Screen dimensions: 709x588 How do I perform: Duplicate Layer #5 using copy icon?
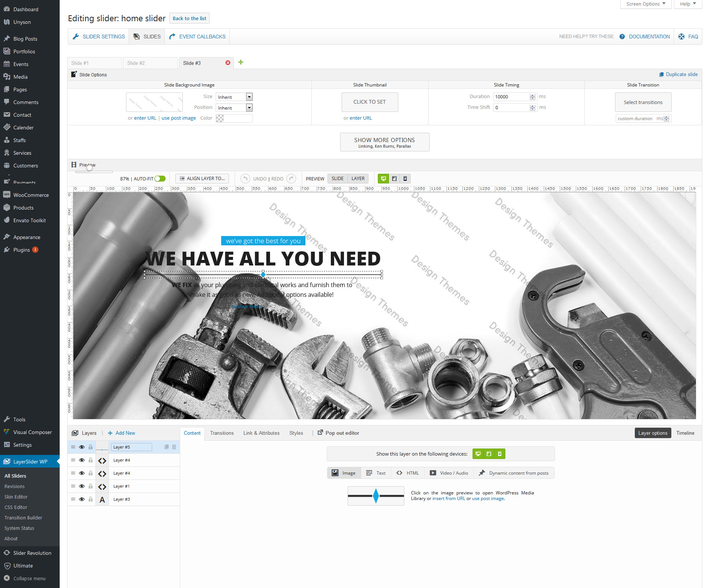pos(166,447)
